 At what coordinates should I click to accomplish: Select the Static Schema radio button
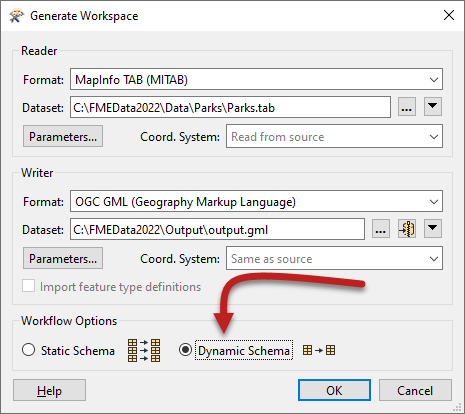[28, 350]
